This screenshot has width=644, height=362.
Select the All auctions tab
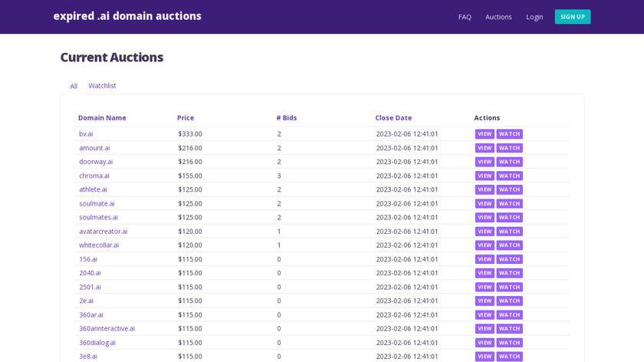click(74, 86)
